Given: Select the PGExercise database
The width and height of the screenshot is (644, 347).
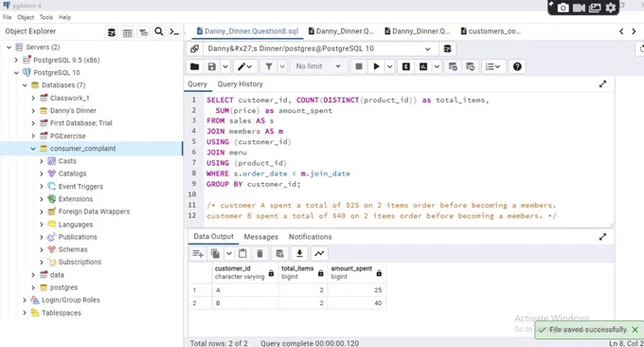Looking at the screenshot, I should coord(68,137).
